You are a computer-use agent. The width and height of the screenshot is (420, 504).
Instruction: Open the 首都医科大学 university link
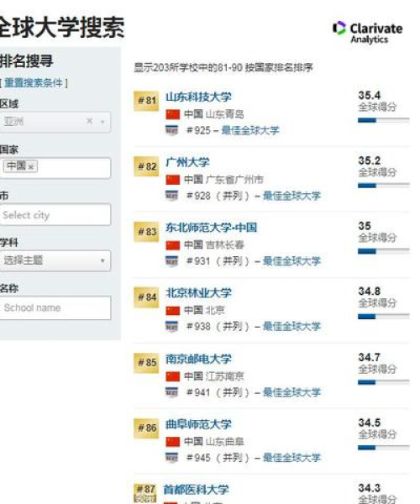[x=196, y=490]
